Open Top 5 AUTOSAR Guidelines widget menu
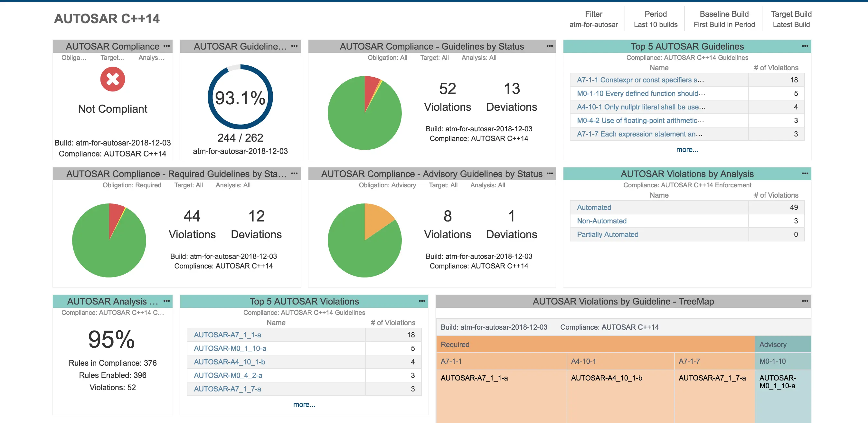Image resolution: width=868 pixels, height=423 pixels. click(x=805, y=46)
